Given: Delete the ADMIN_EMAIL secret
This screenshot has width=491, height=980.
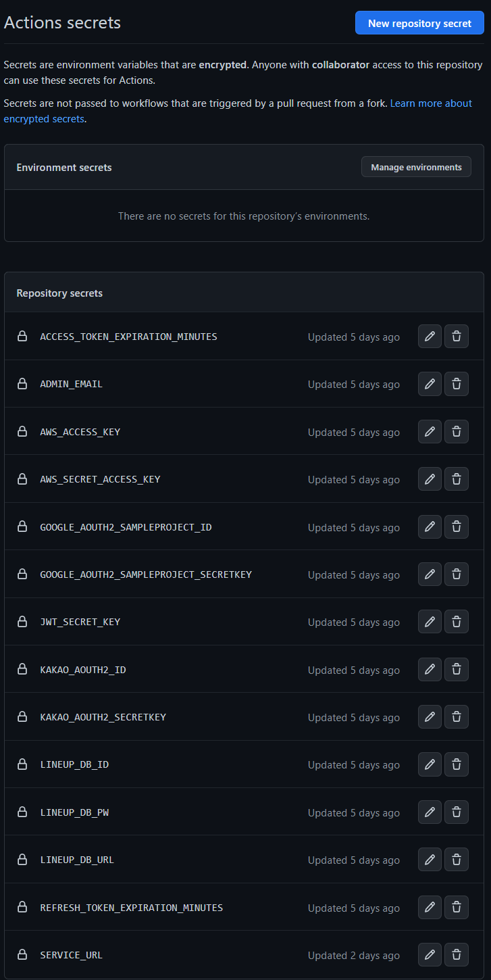Looking at the screenshot, I should pos(457,383).
